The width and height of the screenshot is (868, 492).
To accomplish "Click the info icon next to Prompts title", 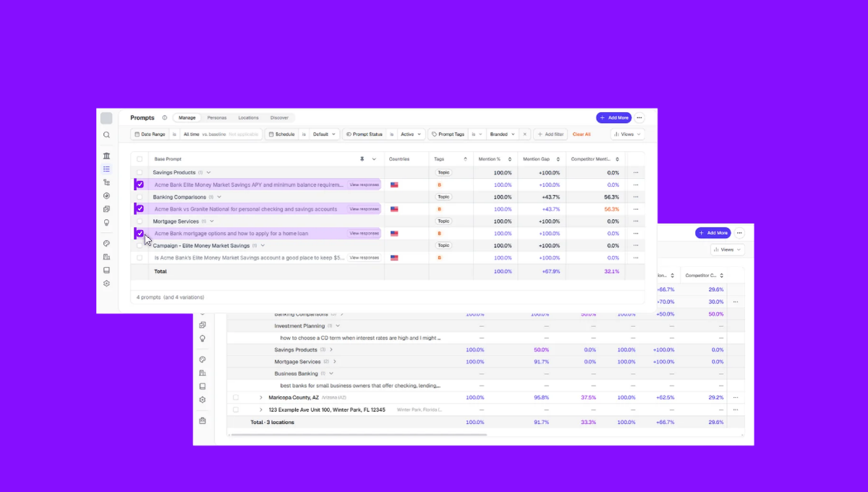I will (x=165, y=118).
